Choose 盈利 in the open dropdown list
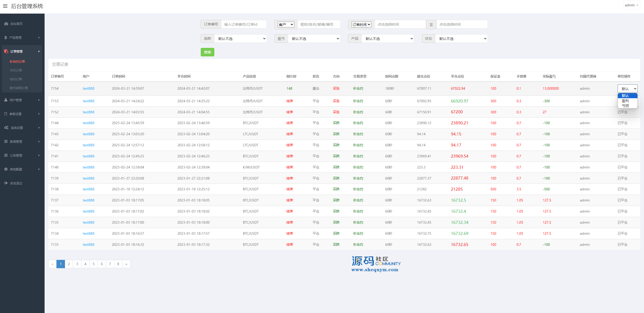644x313 pixels. tap(627, 101)
